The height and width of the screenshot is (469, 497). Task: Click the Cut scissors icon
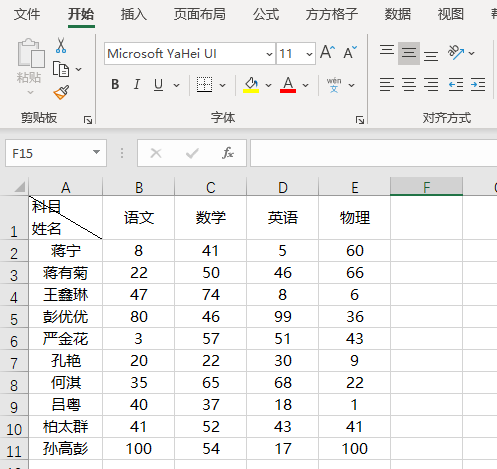(x=61, y=46)
